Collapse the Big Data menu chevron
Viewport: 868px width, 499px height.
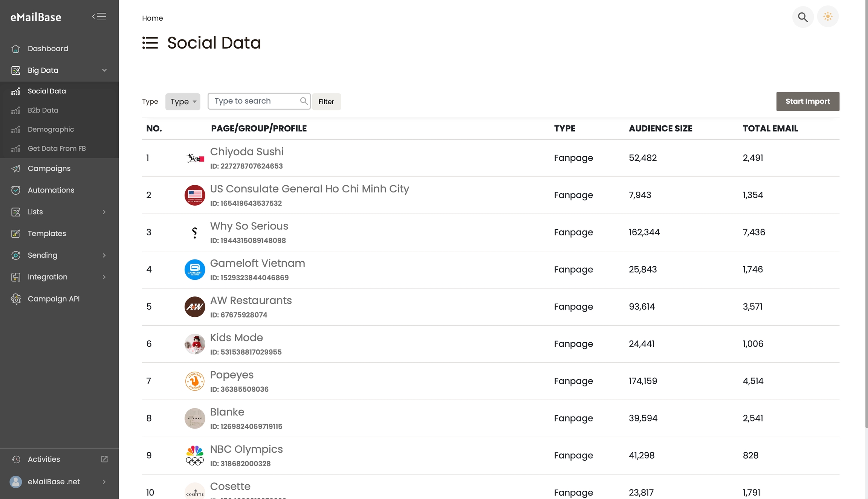[104, 70]
